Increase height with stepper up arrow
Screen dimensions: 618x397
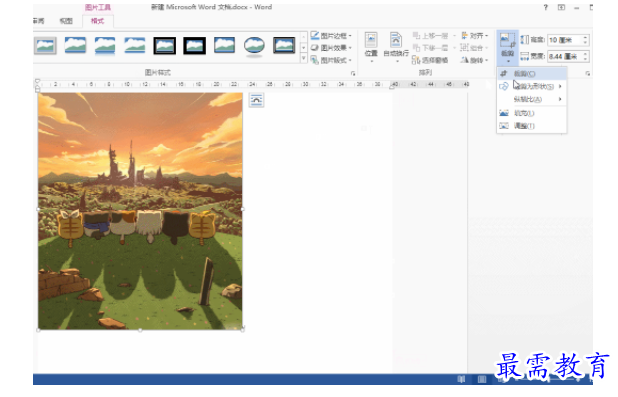[x=585, y=37]
